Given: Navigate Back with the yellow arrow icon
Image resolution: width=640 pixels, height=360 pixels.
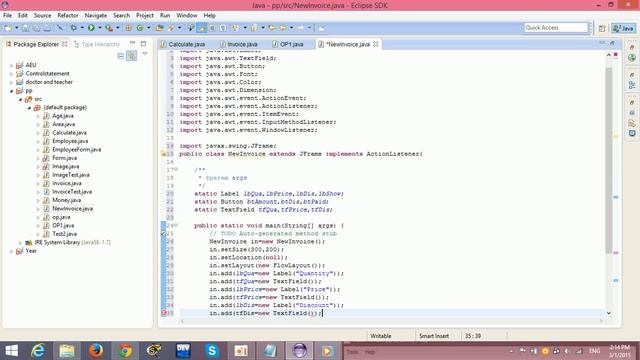Looking at the screenshot, I should click(x=282, y=28).
